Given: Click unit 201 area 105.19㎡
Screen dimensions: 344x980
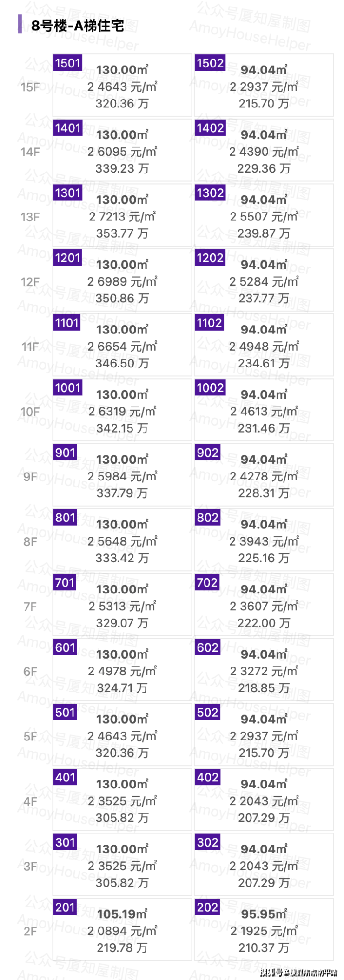Looking at the screenshot, I should [122, 914].
